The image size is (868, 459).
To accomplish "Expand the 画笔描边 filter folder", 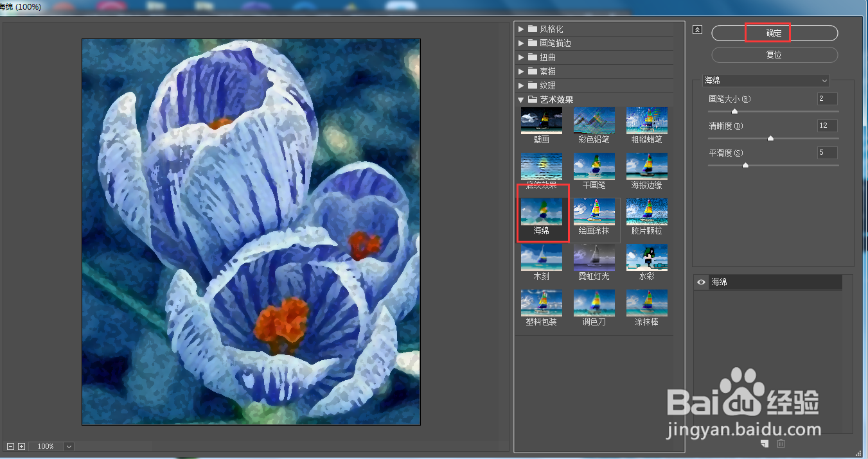I will coord(521,43).
